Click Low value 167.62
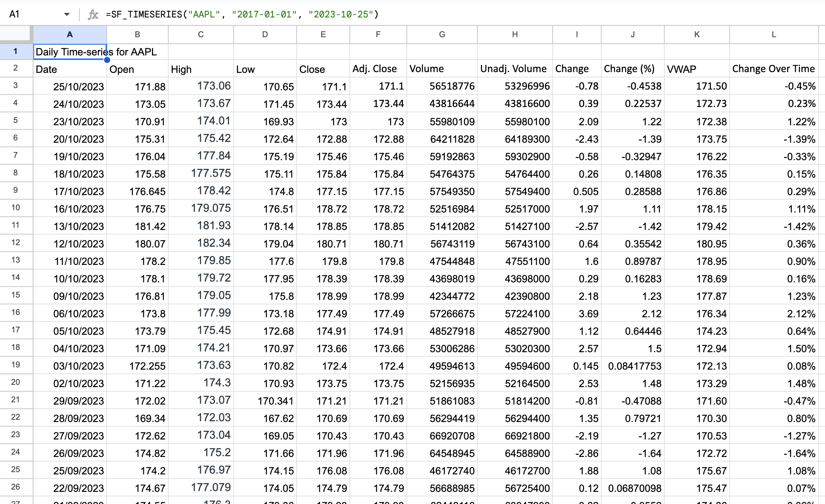 coord(265,418)
